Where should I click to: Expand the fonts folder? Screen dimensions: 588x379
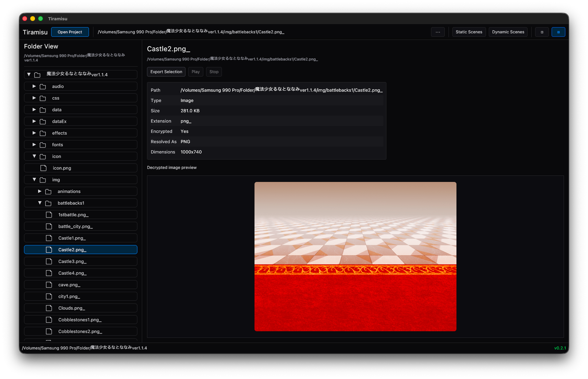click(34, 144)
